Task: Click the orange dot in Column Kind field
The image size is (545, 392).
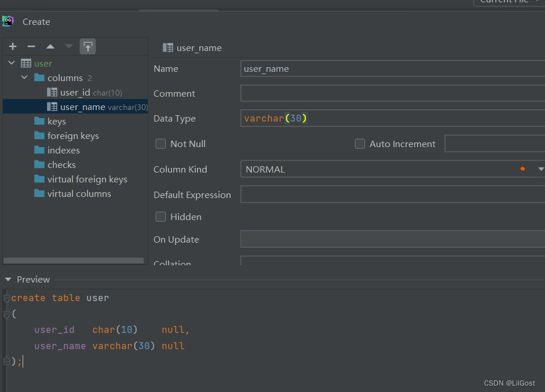Action: coord(522,169)
